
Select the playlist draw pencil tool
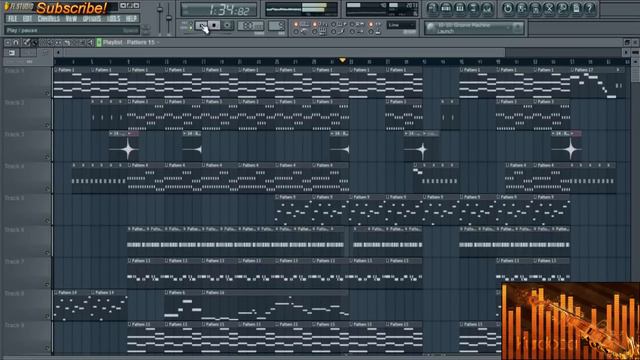tap(27, 42)
